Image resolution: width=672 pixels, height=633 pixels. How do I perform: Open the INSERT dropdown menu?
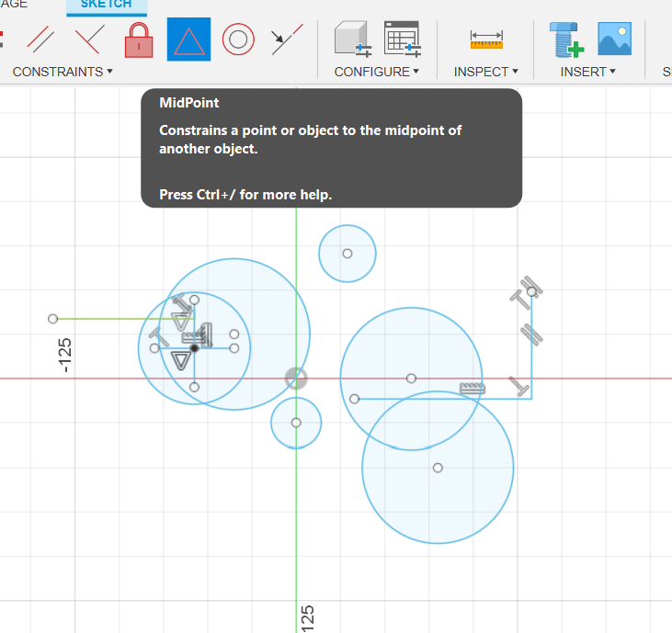coord(588,72)
